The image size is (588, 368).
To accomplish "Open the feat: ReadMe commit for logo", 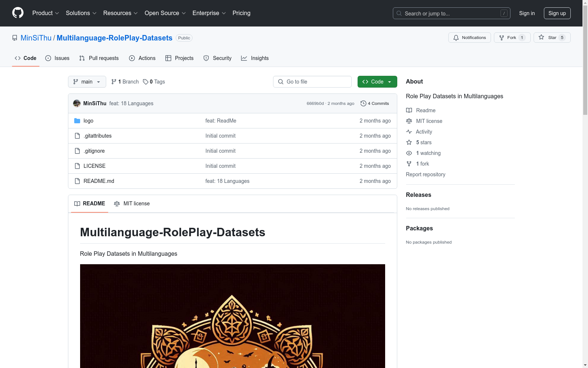I will pos(221,121).
